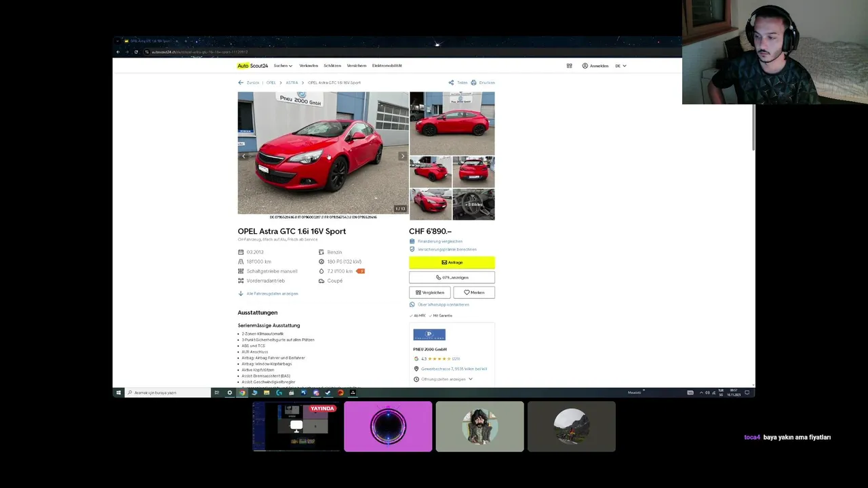
Task: Click the PNEU 2000 GmbH dealer logo
Action: 429,335
